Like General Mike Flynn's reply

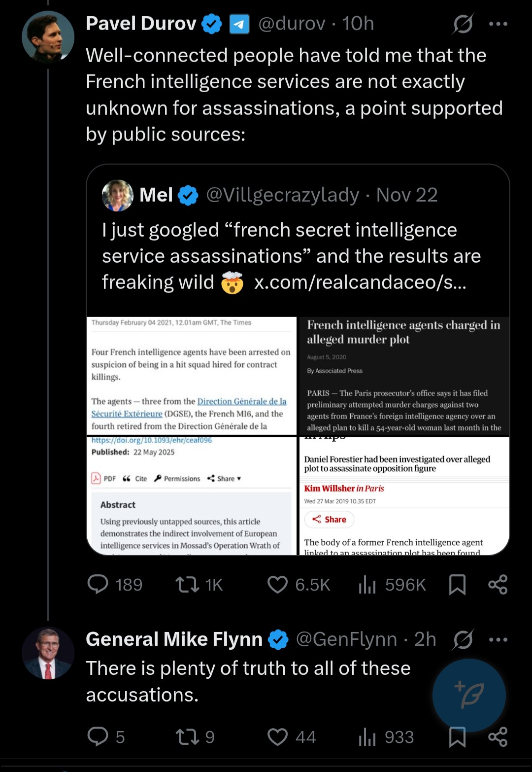click(x=277, y=737)
